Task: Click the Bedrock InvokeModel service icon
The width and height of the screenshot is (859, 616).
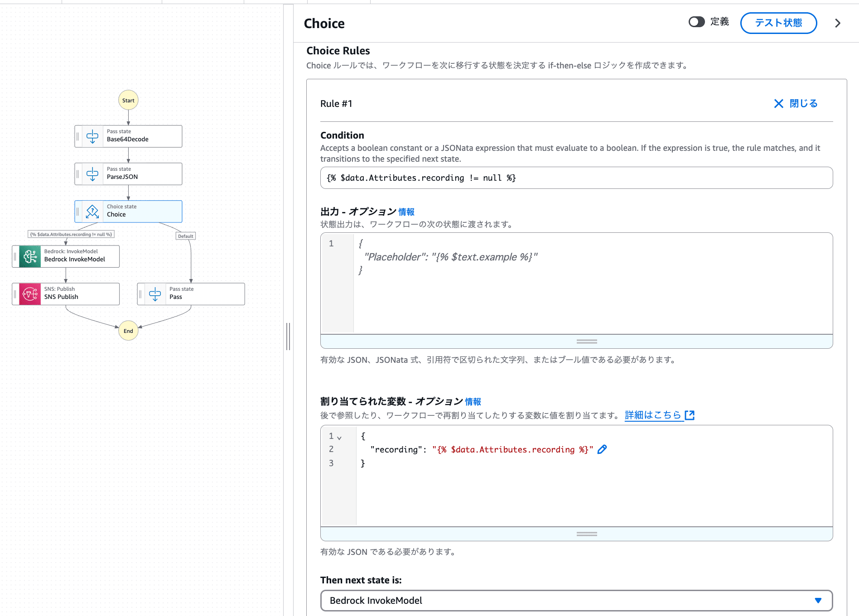Action: coord(30,256)
